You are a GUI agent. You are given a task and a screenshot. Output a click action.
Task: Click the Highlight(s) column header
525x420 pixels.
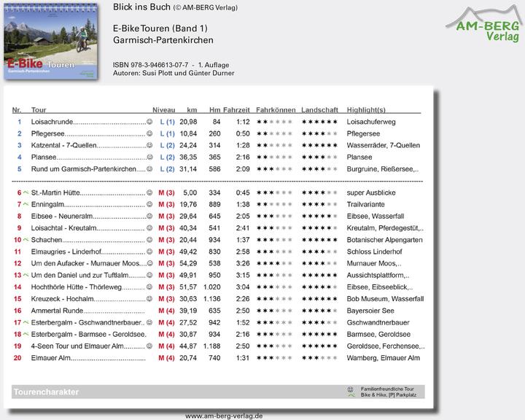click(366, 110)
